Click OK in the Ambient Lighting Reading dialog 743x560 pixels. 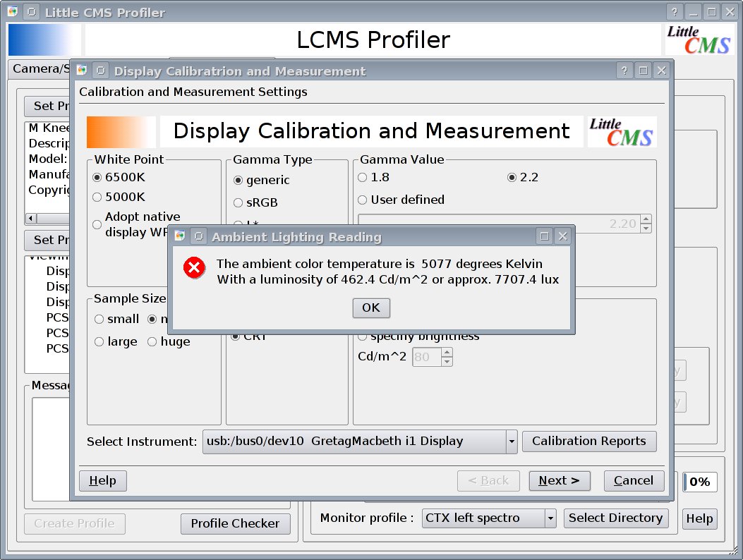371,308
